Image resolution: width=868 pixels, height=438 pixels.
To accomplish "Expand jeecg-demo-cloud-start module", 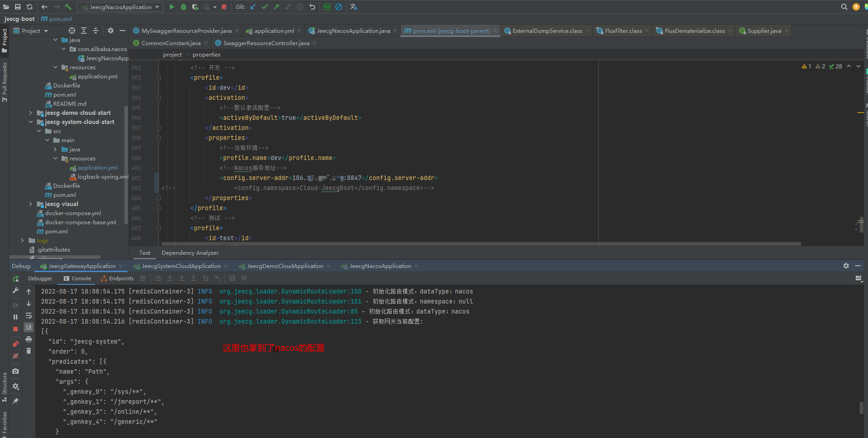I will click(x=31, y=113).
